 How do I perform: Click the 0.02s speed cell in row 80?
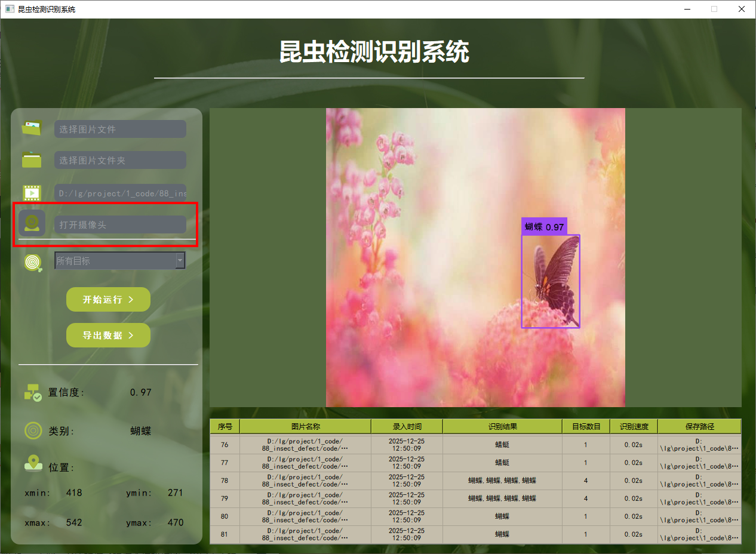pyautogui.click(x=634, y=516)
